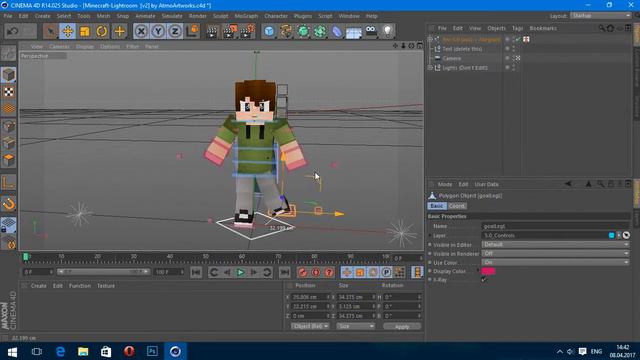Click the green timeline playhead marker
This screenshot has width=640, height=360.
click(x=26, y=256)
